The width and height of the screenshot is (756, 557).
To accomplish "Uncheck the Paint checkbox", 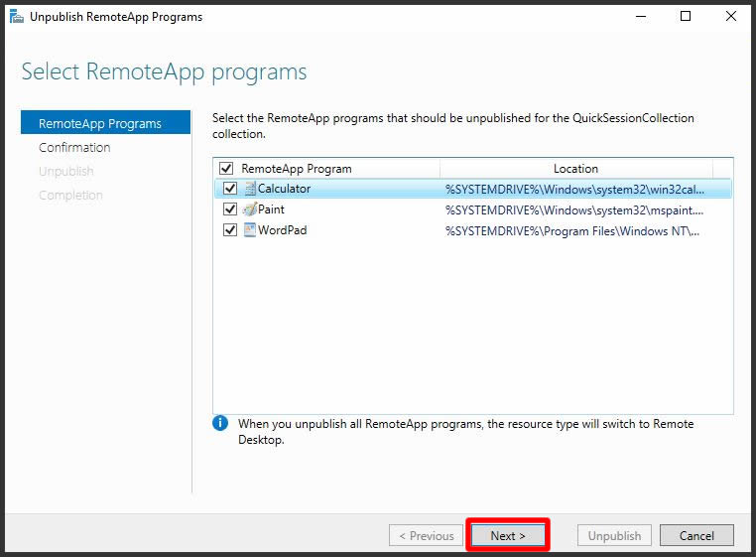I will 230,209.
